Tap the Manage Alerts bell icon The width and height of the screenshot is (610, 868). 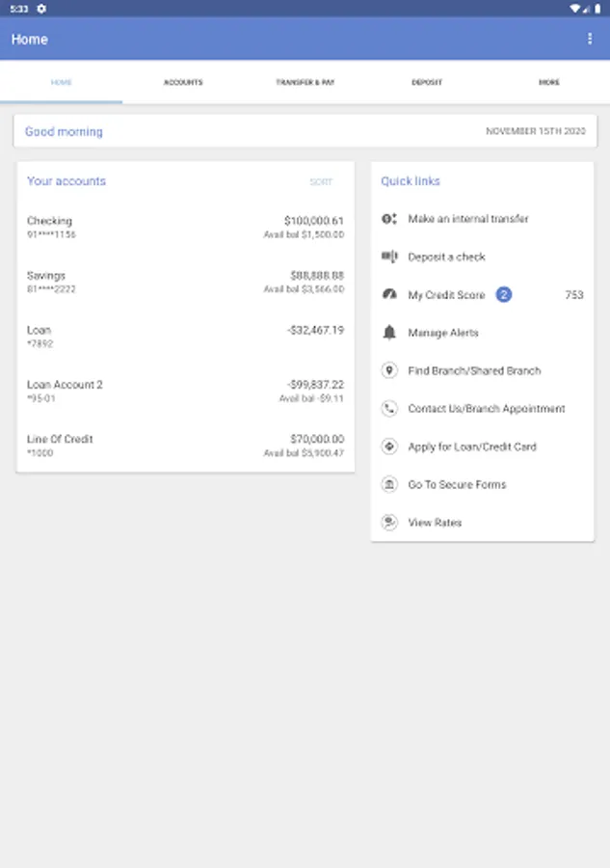coord(389,333)
